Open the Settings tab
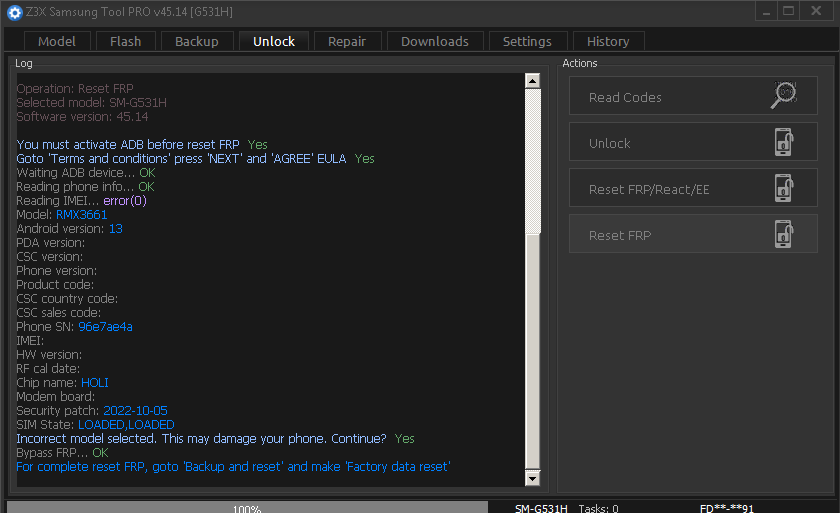840x513 pixels. point(527,41)
